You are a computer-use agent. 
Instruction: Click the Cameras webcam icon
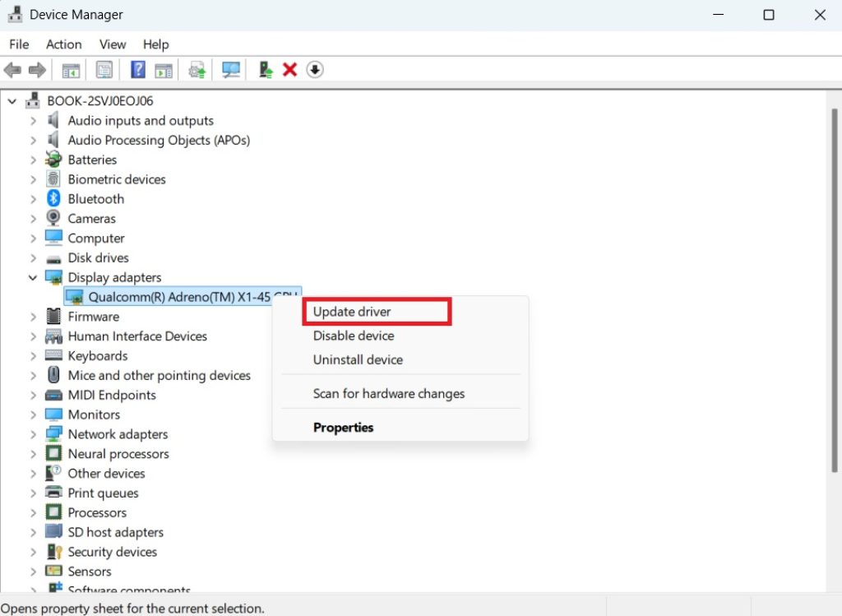(x=53, y=218)
